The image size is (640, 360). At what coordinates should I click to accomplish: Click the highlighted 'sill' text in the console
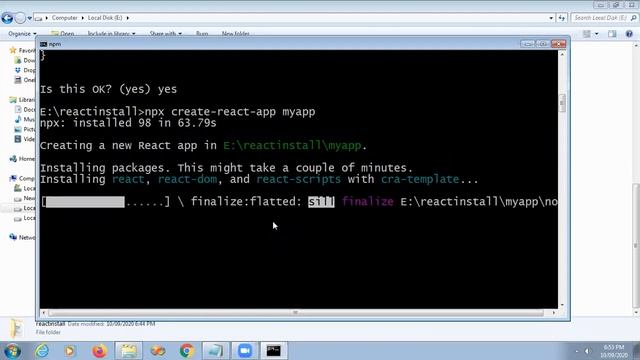pyautogui.click(x=321, y=202)
